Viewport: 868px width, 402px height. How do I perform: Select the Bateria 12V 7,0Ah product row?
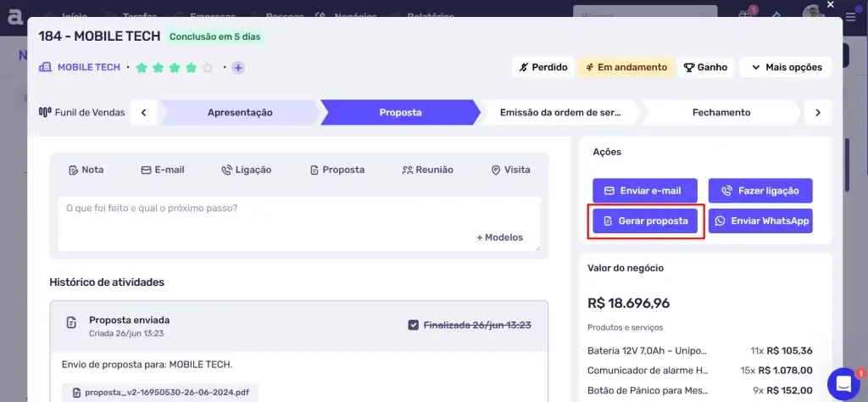coord(699,350)
